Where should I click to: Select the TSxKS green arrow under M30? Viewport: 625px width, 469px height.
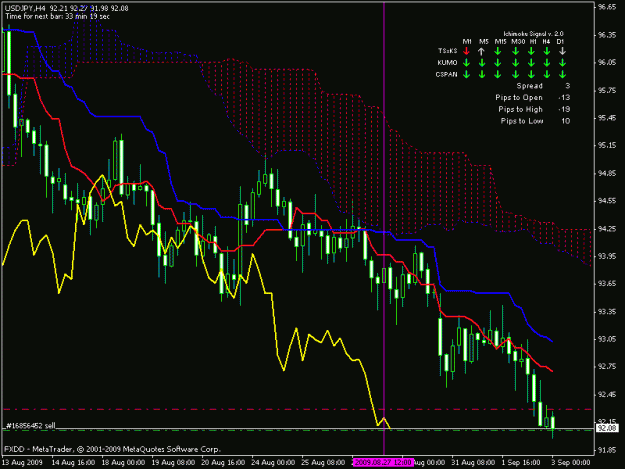516,51
